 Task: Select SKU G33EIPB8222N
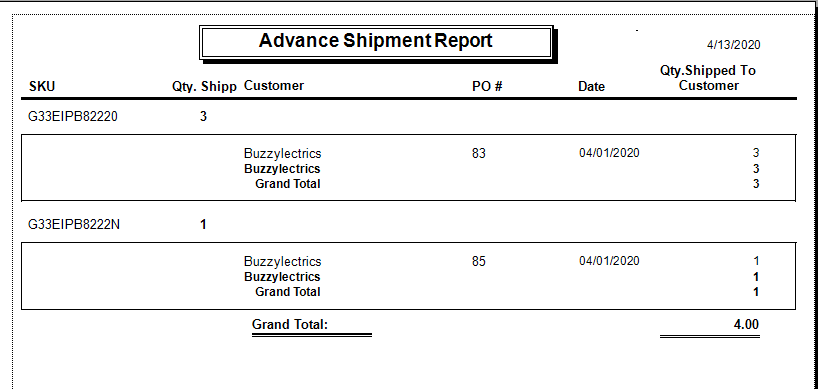(74, 225)
